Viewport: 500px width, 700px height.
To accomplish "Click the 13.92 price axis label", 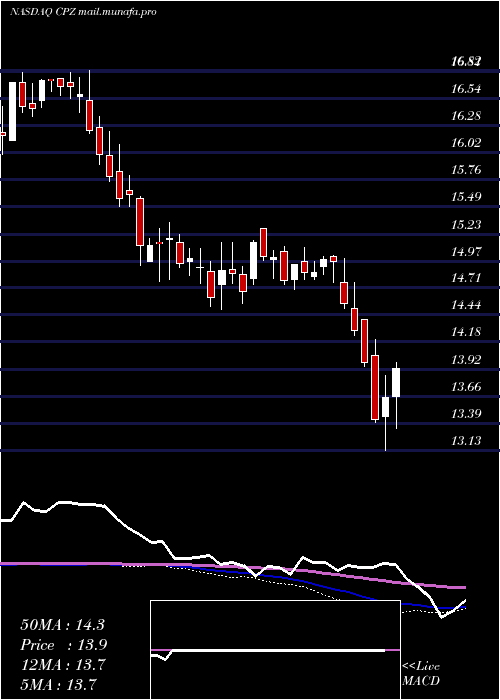I will pyautogui.click(x=466, y=359).
